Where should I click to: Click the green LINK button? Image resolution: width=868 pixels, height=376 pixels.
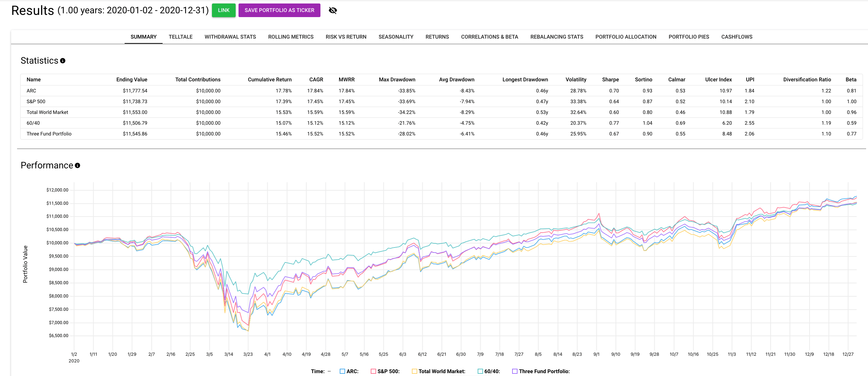coord(223,10)
